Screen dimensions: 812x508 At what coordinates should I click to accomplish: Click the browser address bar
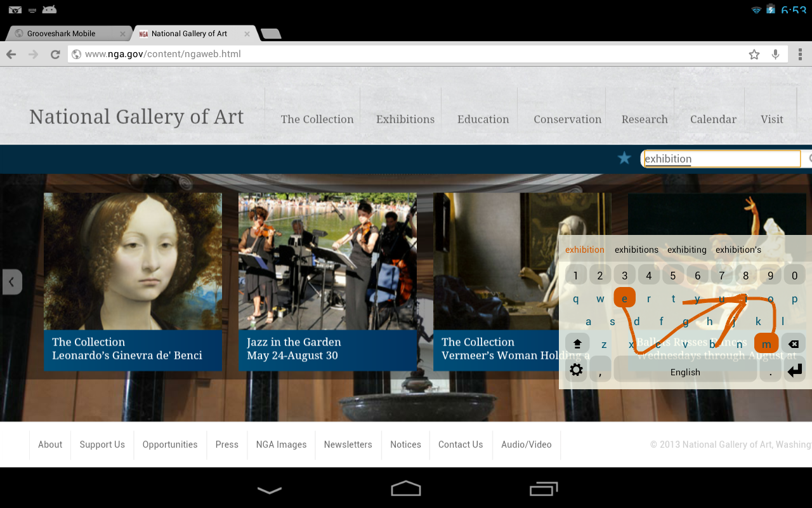[405, 55]
